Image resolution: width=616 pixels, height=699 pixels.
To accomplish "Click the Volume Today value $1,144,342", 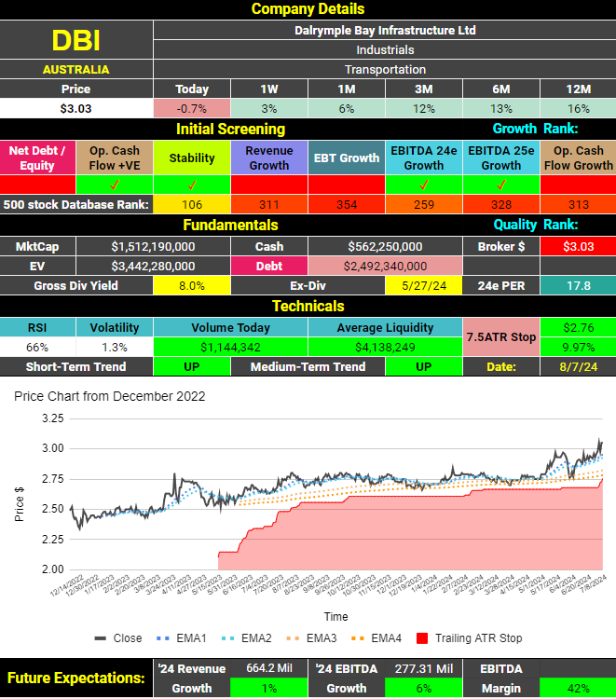I will click(x=230, y=348).
